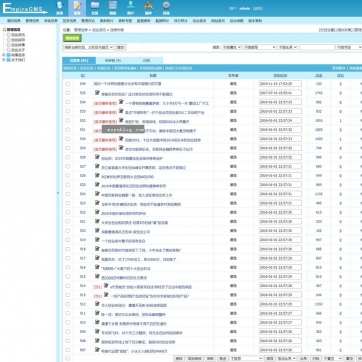
Task: Open the 模板 (Template) top icon
Action: click(113, 8)
